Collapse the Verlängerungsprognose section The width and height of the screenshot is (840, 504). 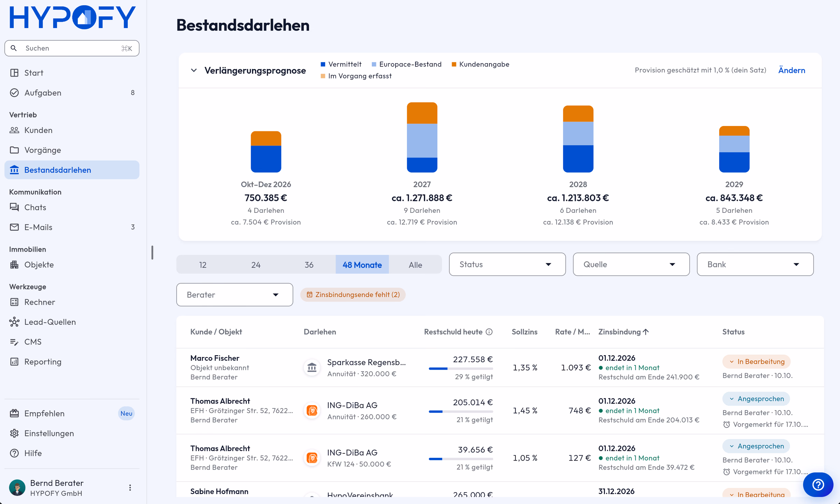(194, 70)
